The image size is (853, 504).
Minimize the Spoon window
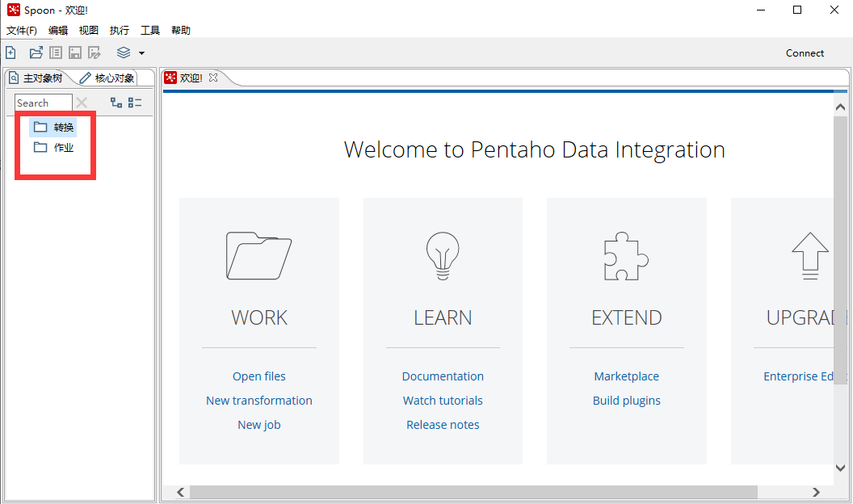point(761,10)
